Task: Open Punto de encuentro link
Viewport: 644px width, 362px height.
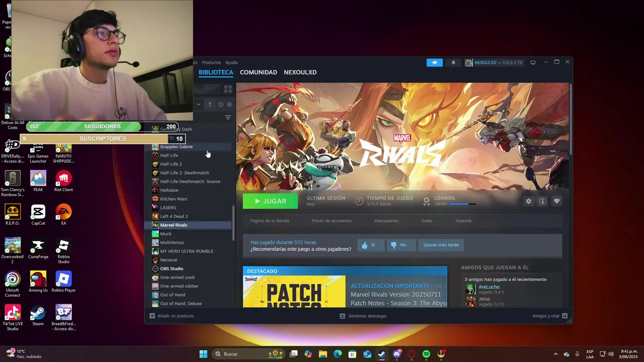Action: [332, 221]
